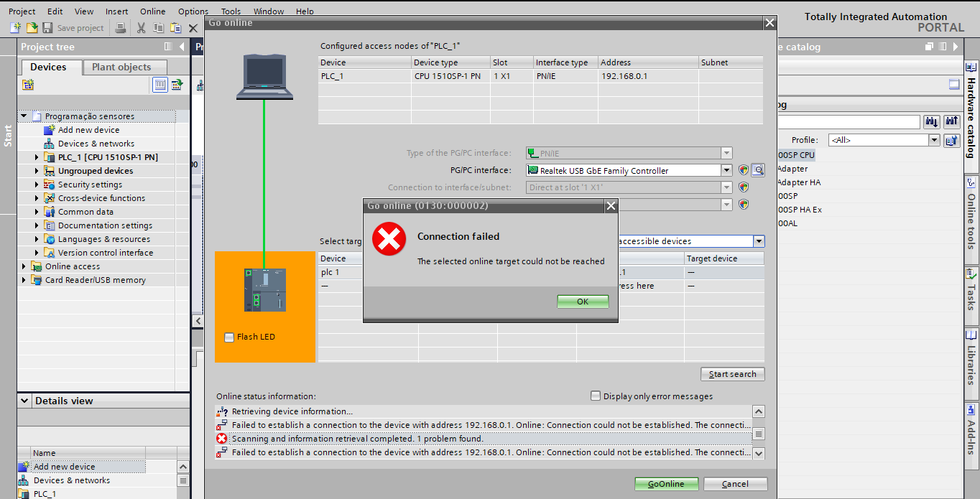The width and height of the screenshot is (980, 499).
Task: Select the PLC_1 row in configured access nodes table
Action: [x=541, y=75]
